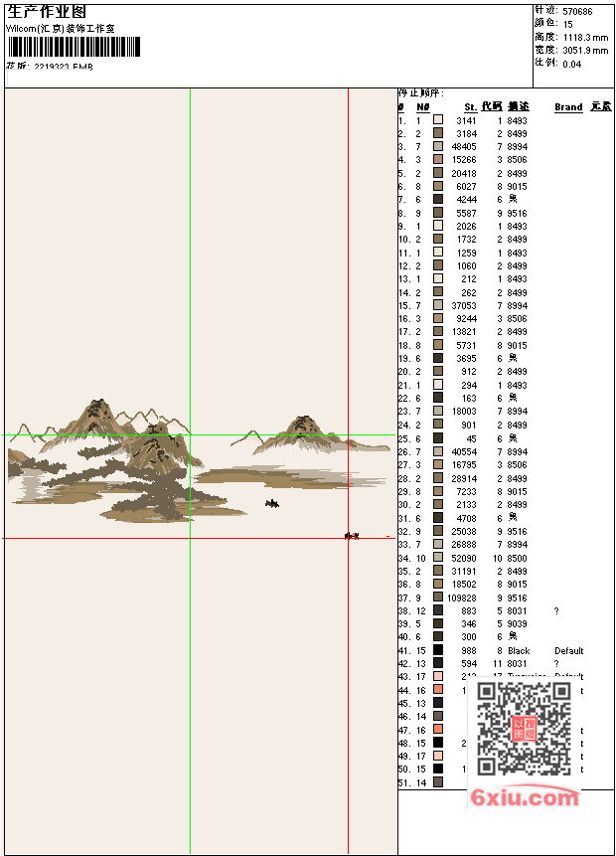Click the red seal inside QR code
This screenshot has width=616, height=856.
[x=525, y=729]
